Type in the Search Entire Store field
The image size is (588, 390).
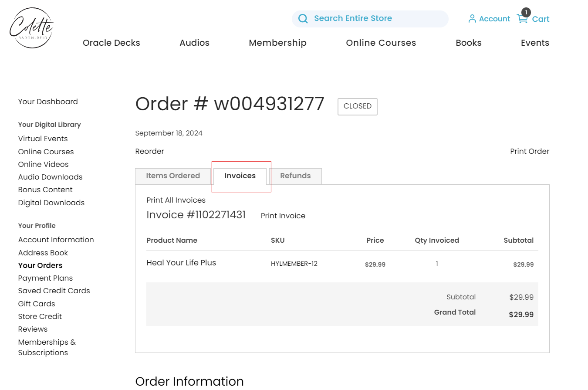point(375,19)
